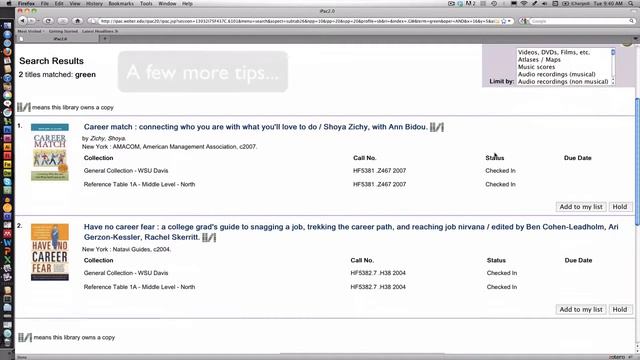
Task: Focus the Google search field
Action: (578, 21)
